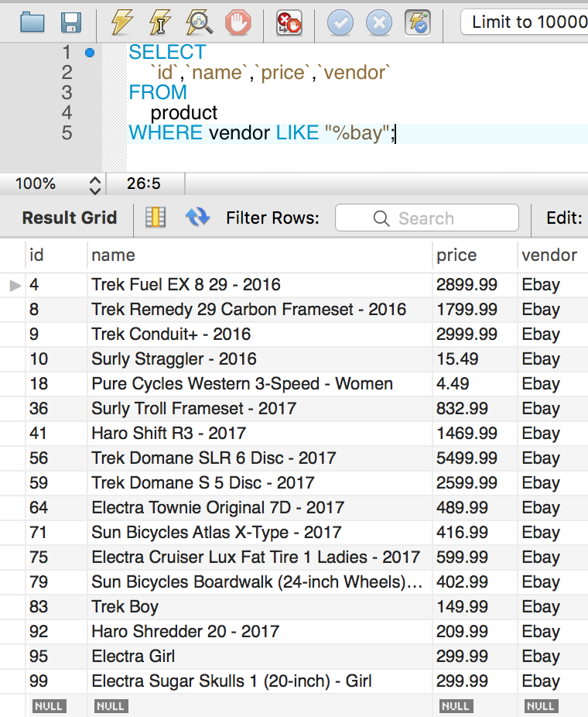Click price cell 15.49
Viewport: 588px width, 717px height.
pyautogui.click(x=475, y=359)
